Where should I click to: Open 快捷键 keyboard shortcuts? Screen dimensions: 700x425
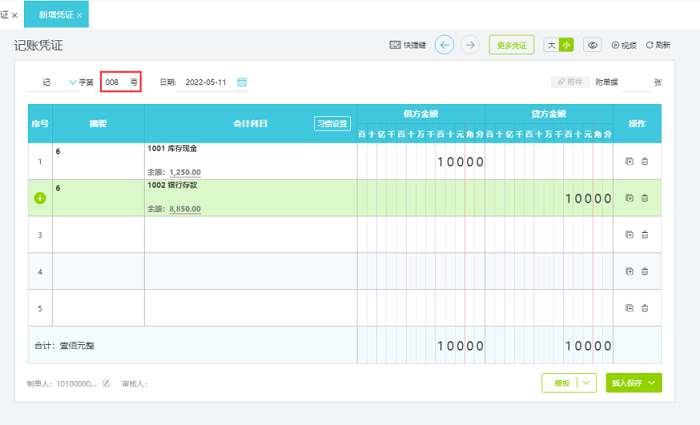pos(408,45)
